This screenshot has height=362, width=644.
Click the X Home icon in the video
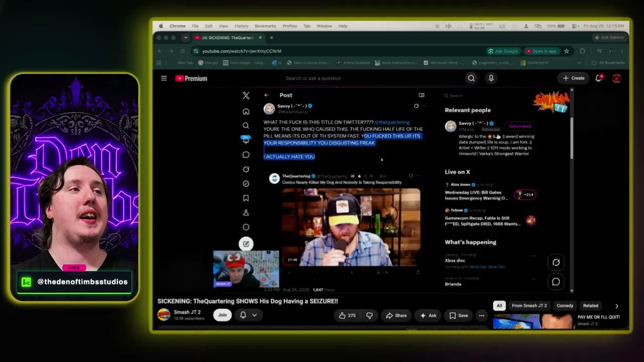point(246,112)
